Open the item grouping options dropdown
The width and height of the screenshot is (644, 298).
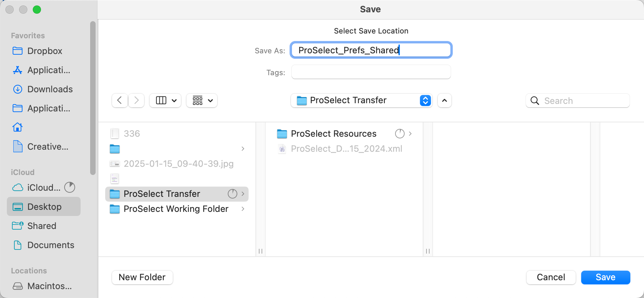pos(202,100)
